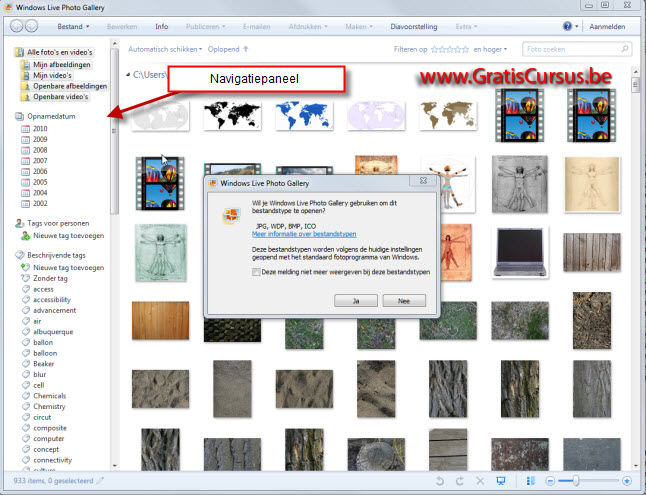Image resolution: width=646 pixels, height=495 pixels.
Task: Select Openbare video's folder
Action: tap(61, 96)
